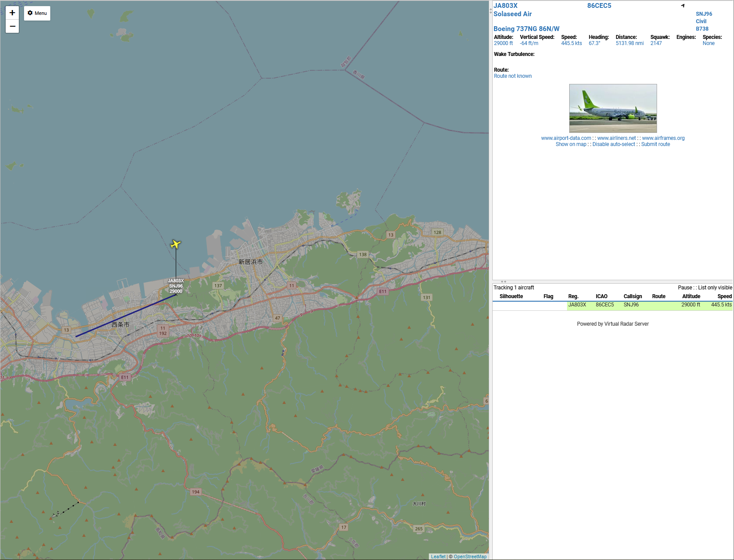The height and width of the screenshot is (560, 734).
Task: Open the www.airport-data.com link
Action: [566, 138]
